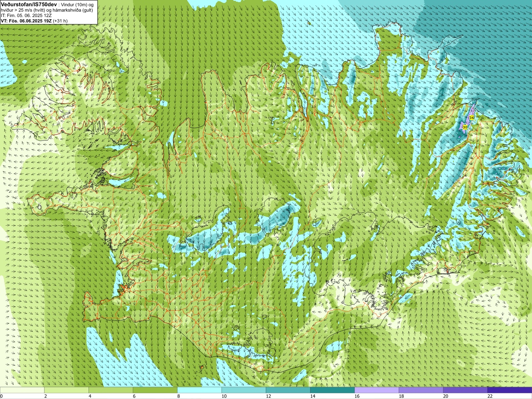Click the legend scale label "16"
This screenshot has height=399, width=532.
(357, 396)
